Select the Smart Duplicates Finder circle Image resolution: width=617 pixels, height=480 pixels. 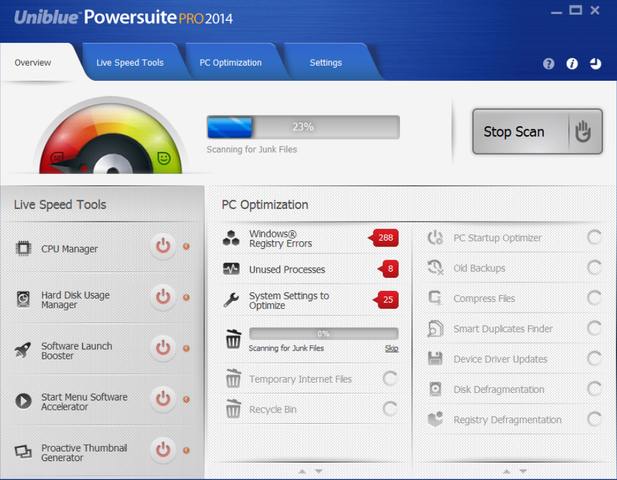pyautogui.click(x=594, y=328)
